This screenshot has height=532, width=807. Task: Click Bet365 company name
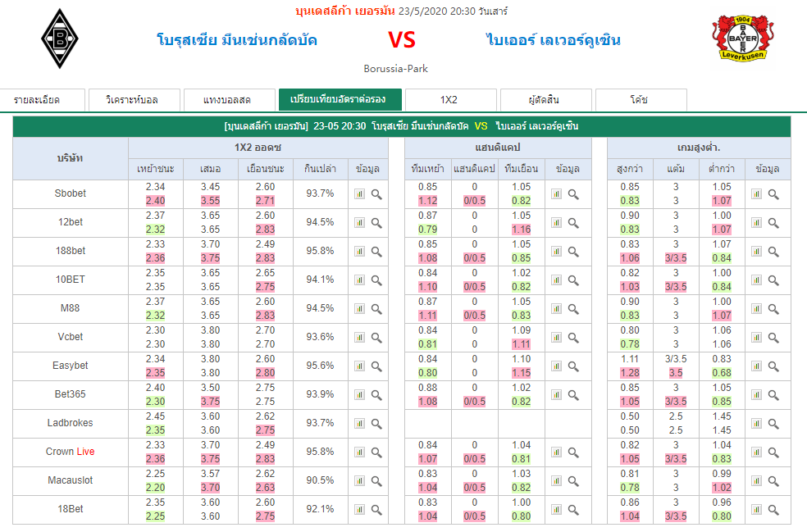click(70, 394)
